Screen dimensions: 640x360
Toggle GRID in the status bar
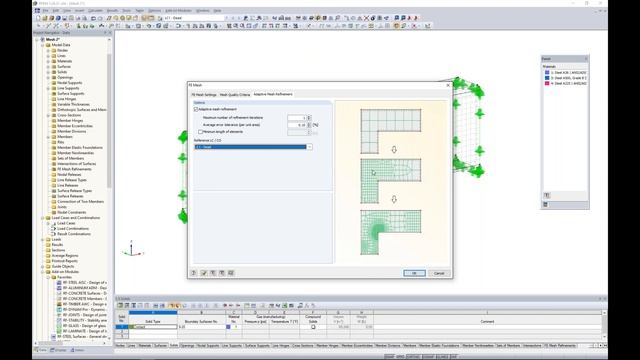[400, 357]
